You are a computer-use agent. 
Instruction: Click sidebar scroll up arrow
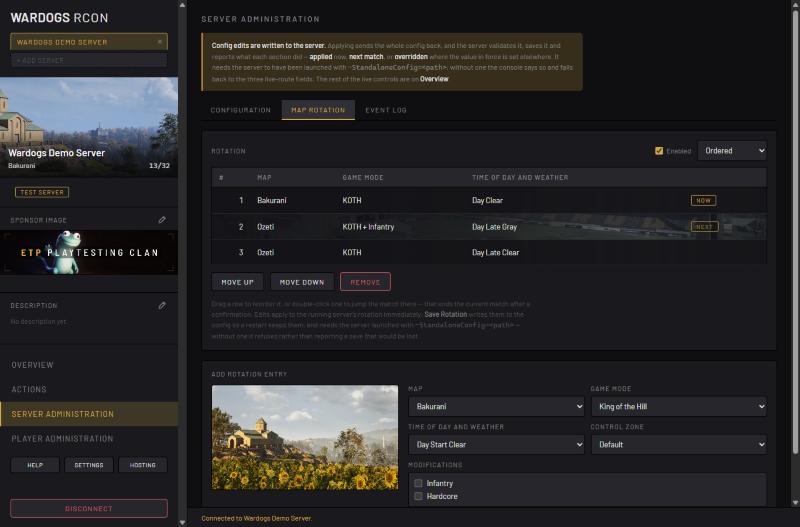pyautogui.click(x=182, y=5)
